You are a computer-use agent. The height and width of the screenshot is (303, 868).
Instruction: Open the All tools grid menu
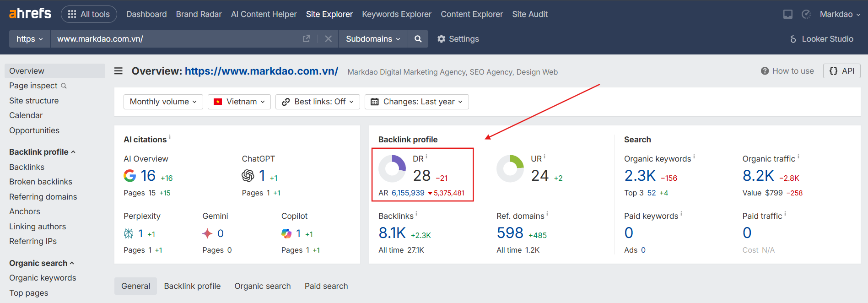[89, 14]
